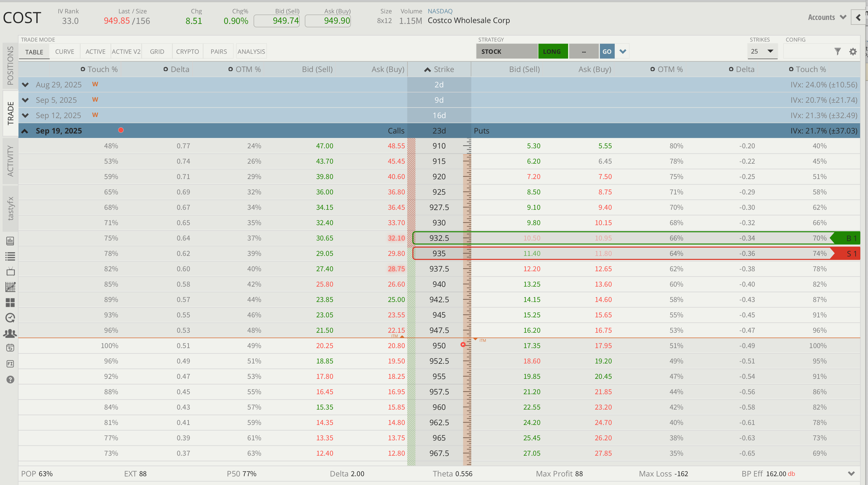Click the four-square dashboard icon
This screenshot has width=868, height=485.
11,302
